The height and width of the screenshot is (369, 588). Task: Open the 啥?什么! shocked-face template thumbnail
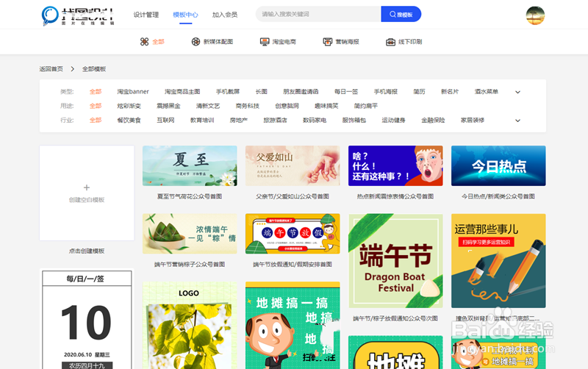pos(395,165)
